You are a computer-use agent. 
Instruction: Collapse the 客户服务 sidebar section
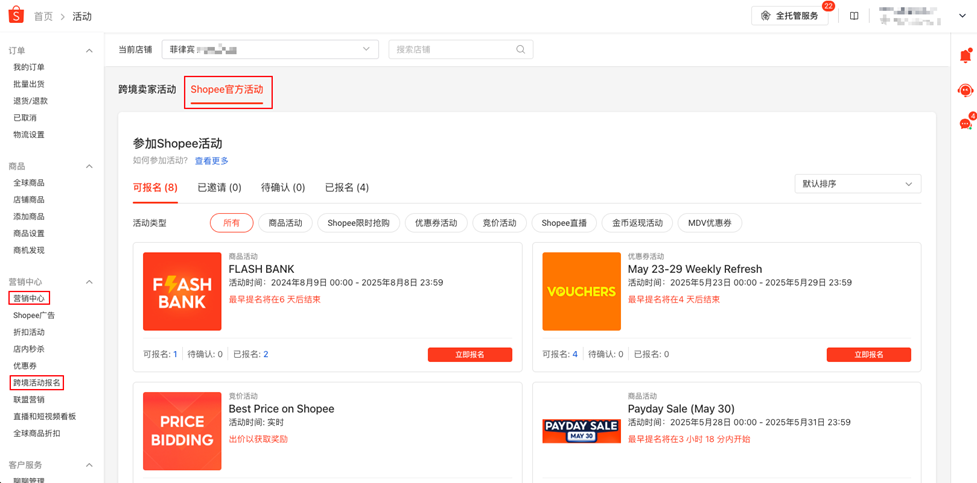coord(89,465)
